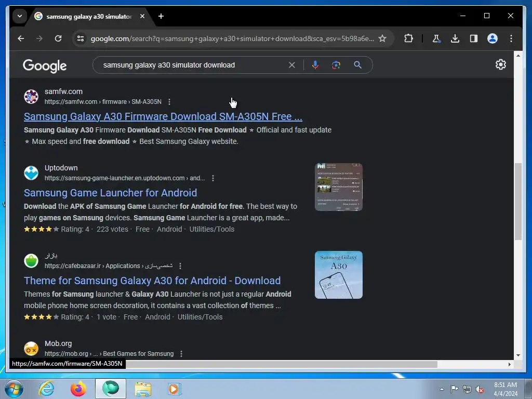Image resolution: width=532 pixels, height=399 pixels.
Task: Click the vertical scrollbar thumb
Action: tap(518, 202)
